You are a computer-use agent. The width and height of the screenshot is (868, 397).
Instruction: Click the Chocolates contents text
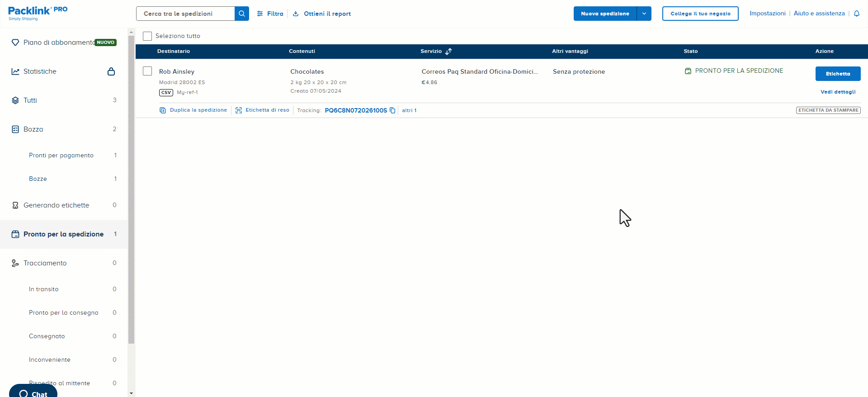point(307,71)
